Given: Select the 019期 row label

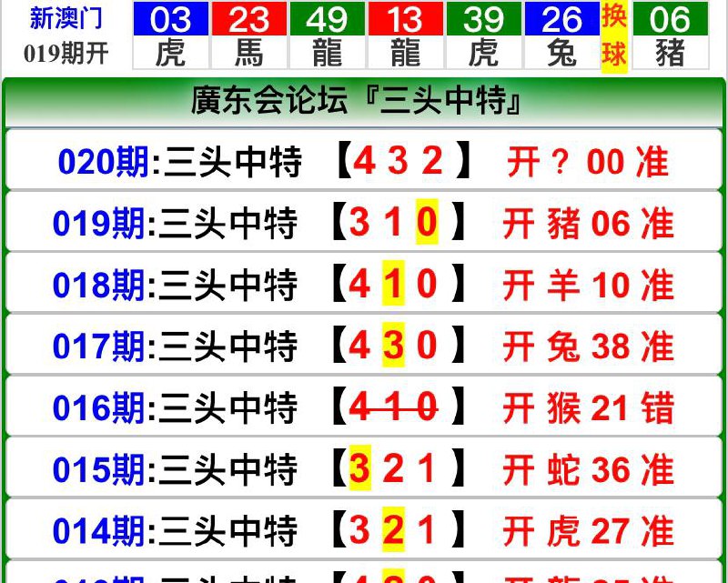Looking at the screenshot, I should [99, 223].
